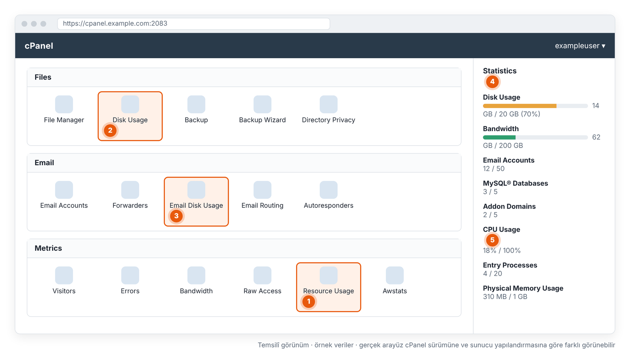Click the browser address bar URL
The width and height of the screenshot is (630, 364).
coord(194,24)
